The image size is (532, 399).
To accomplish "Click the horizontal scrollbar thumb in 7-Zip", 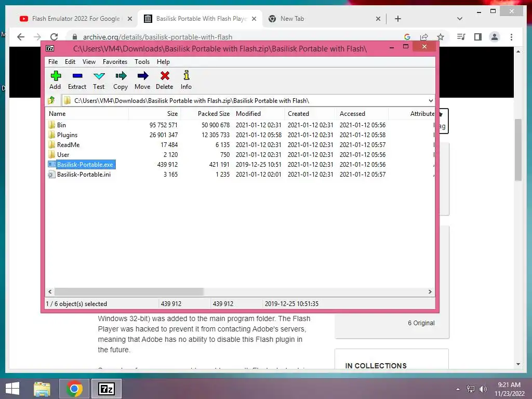I will click(x=129, y=292).
